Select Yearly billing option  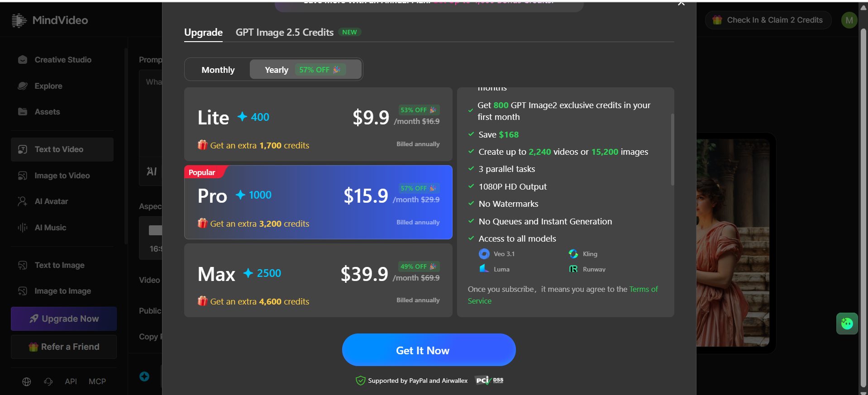(305, 70)
